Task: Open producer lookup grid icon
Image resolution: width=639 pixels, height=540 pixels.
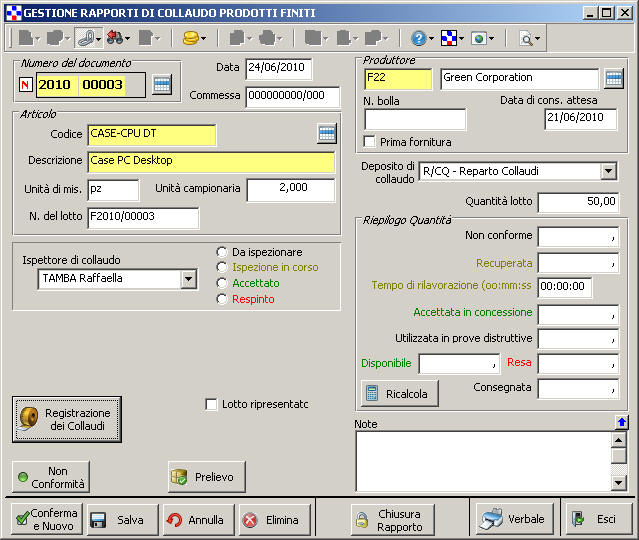Action: pos(613,78)
